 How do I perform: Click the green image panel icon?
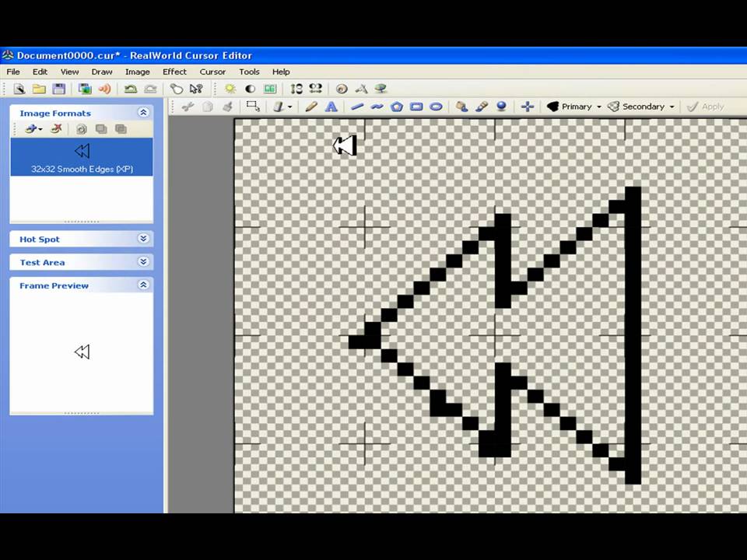coord(270,89)
